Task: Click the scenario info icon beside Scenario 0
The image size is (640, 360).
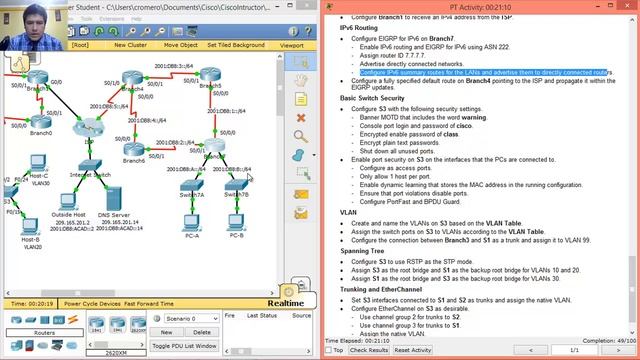Action: [157, 318]
